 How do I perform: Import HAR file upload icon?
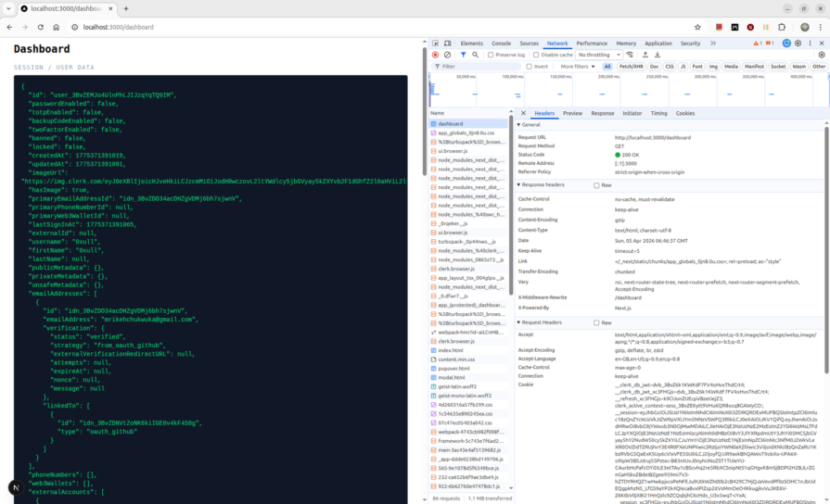point(645,55)
